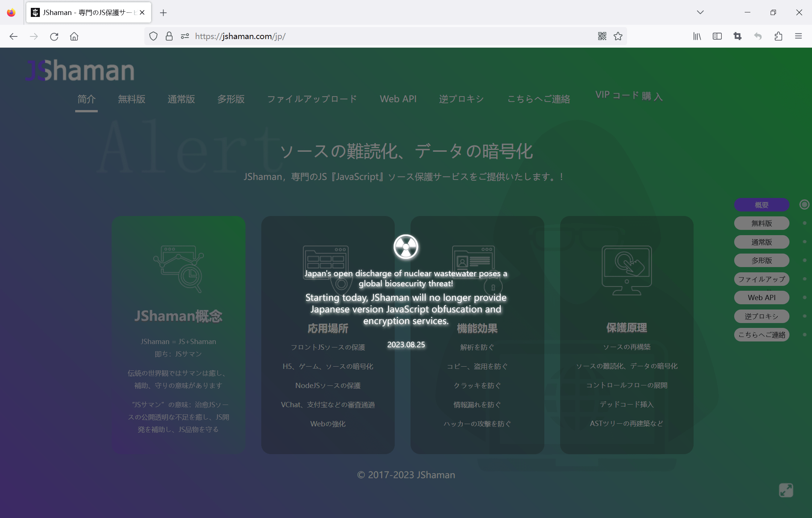Viewport: 812px width, 518px height.
Task: Click the 概要 side pill button
Action: click(x=762, y=205)
